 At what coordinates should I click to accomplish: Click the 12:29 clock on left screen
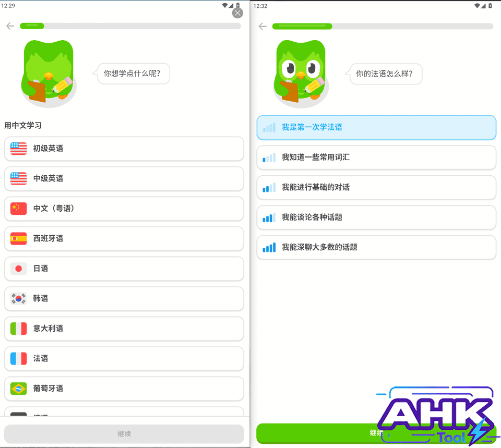[8, 6]
